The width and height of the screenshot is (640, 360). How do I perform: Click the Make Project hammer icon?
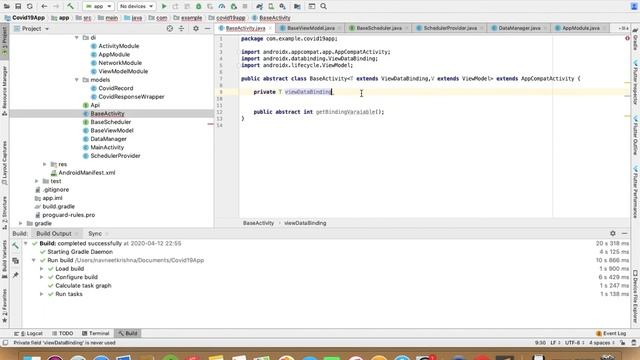[71, 6]
